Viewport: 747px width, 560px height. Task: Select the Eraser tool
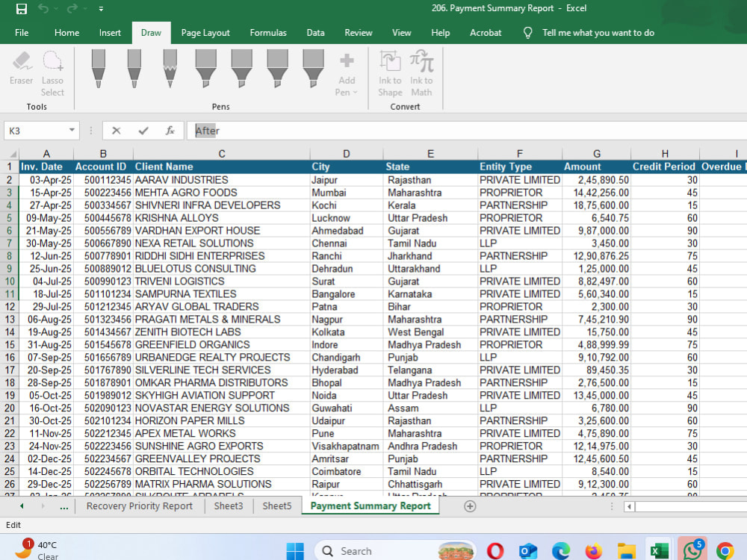click(x=22, y=68)
